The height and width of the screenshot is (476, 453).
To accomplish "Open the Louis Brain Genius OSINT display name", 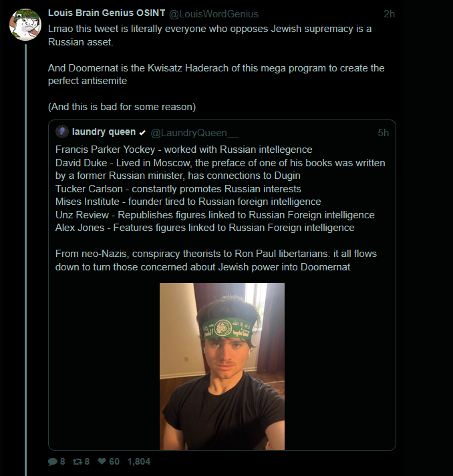I will point(107,13).
